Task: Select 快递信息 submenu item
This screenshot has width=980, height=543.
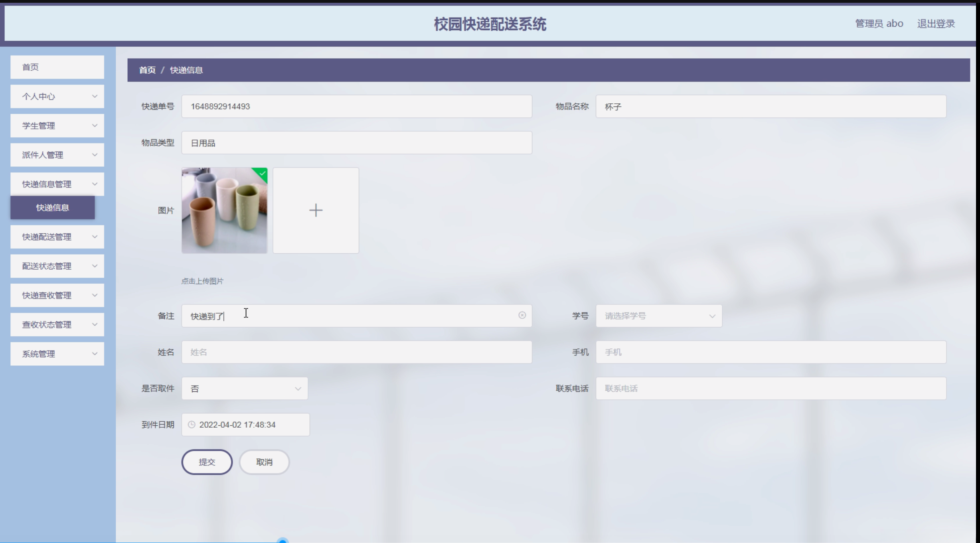Action: tap(52, 207)
